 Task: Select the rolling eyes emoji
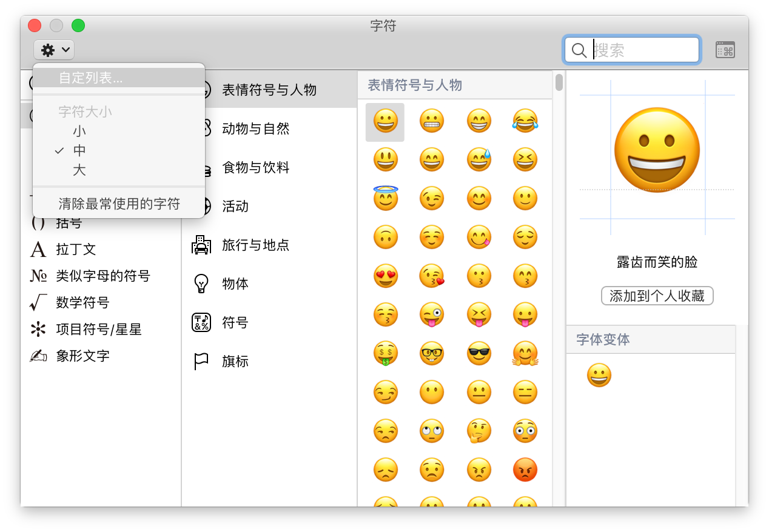pyautogui.click(x=432, y=431)
